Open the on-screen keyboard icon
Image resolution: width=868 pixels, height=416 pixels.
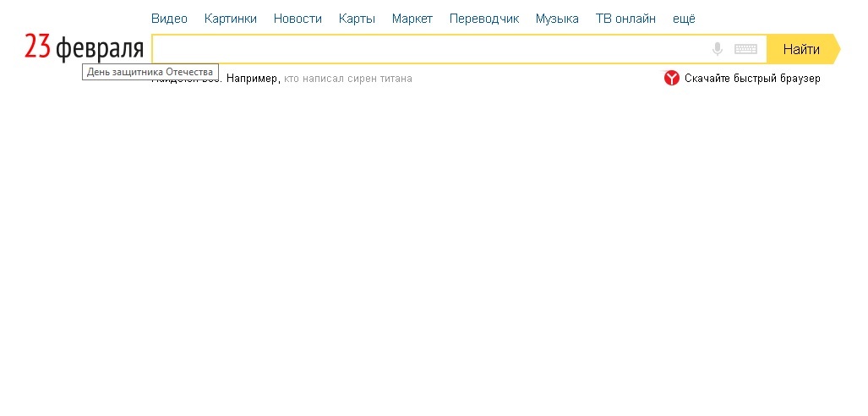tap(745, 49)
